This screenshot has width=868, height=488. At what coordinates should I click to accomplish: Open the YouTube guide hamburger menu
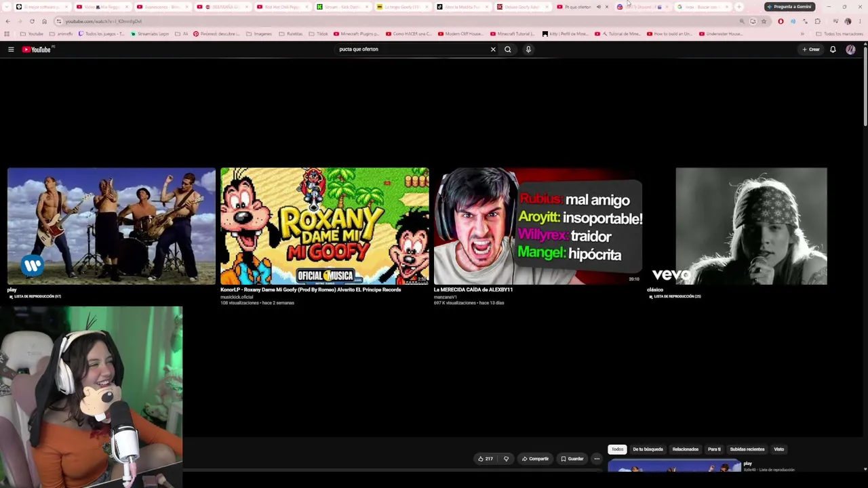tap(11, 49)
